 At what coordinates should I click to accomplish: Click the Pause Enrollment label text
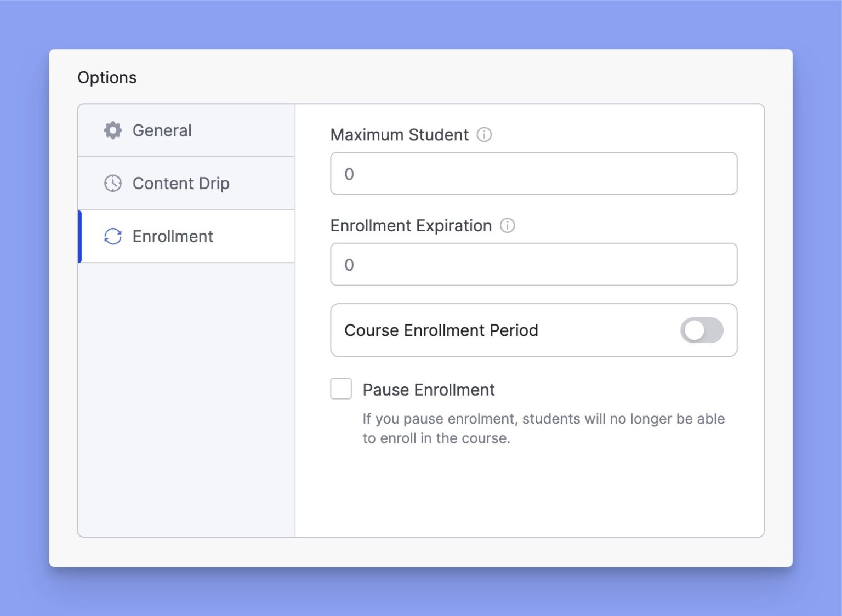pyautogui.click(x=429, y=390)
